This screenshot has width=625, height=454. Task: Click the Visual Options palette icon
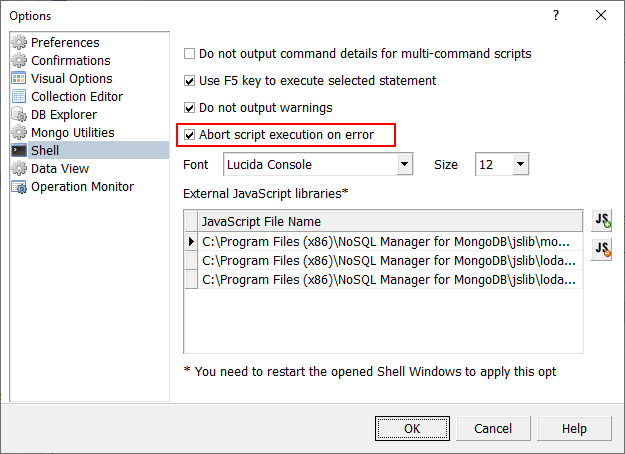click(19, 79)
